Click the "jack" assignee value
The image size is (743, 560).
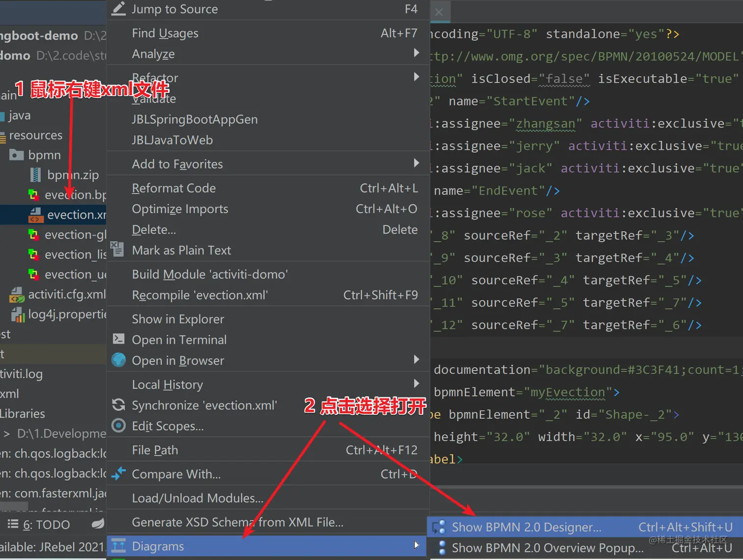[530, 168]
